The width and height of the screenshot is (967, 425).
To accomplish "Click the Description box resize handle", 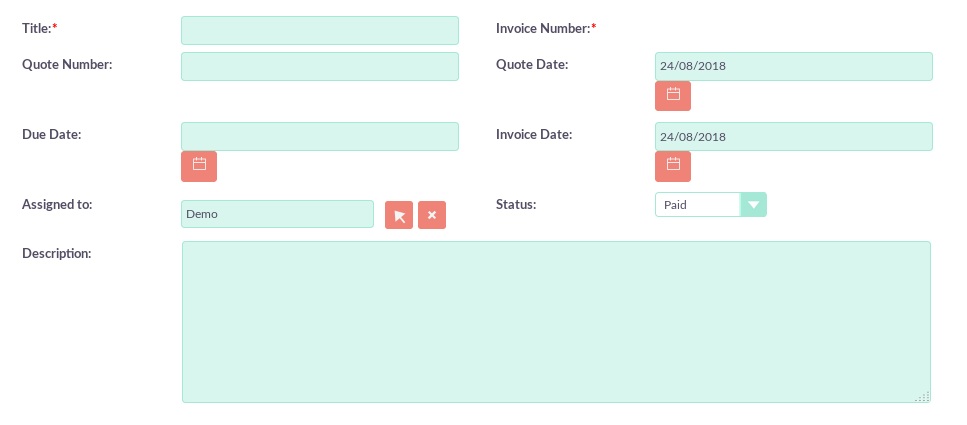I will [x=922, y=396].
